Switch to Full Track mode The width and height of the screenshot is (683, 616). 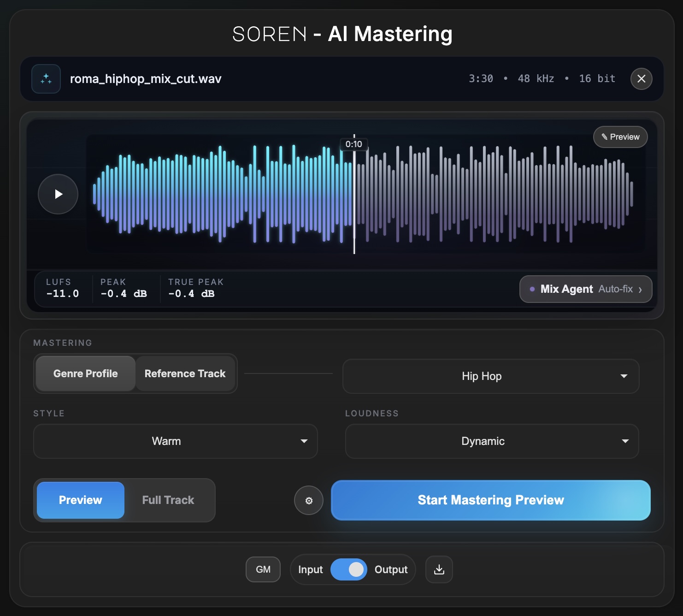pyautogui.click(x=168, y=500)
